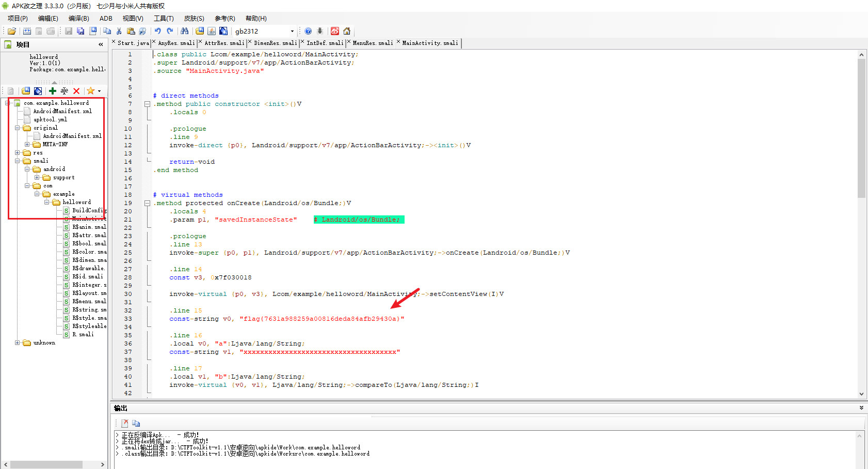
Task: Select R$string smali file in tree
Action: pyautogui.click(x=89, y=309)
